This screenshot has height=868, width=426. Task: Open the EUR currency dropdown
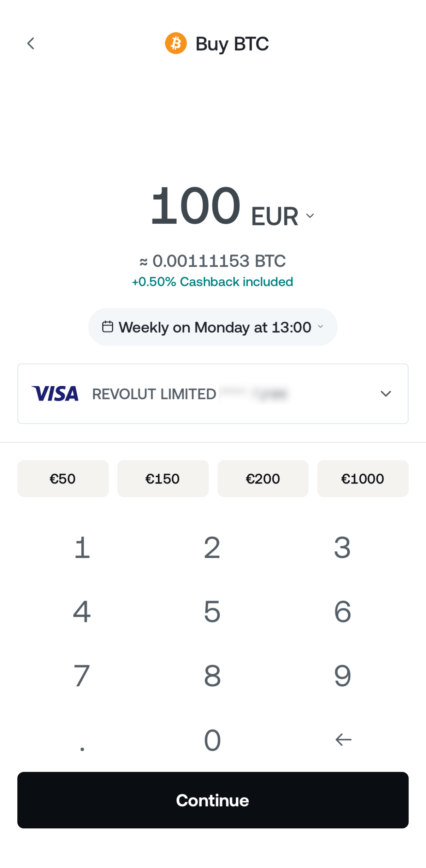pyautogui.click(x=283, y=216)
